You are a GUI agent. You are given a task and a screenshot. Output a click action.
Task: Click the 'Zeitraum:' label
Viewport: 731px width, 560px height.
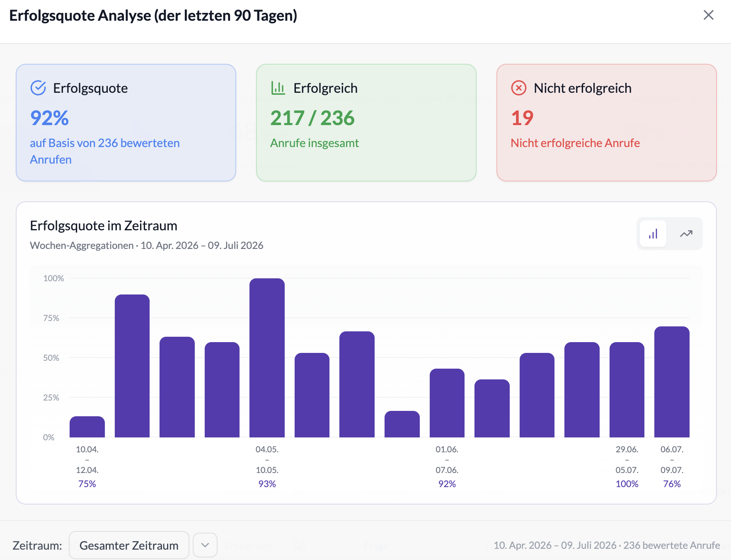37,545
